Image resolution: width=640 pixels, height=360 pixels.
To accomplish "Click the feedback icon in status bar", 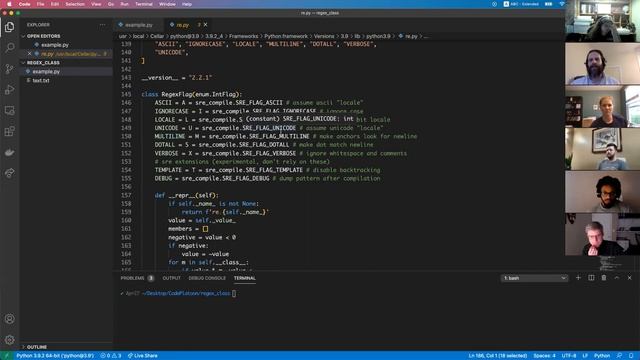I will pyautogui.click(x=619, y=356).
